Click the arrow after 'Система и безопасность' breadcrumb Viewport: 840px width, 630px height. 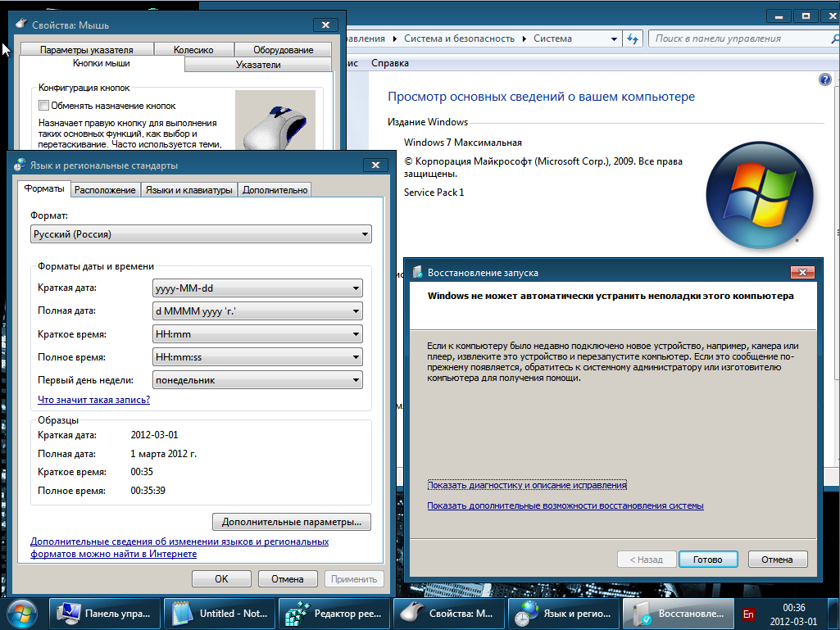(x=524, y=39)
